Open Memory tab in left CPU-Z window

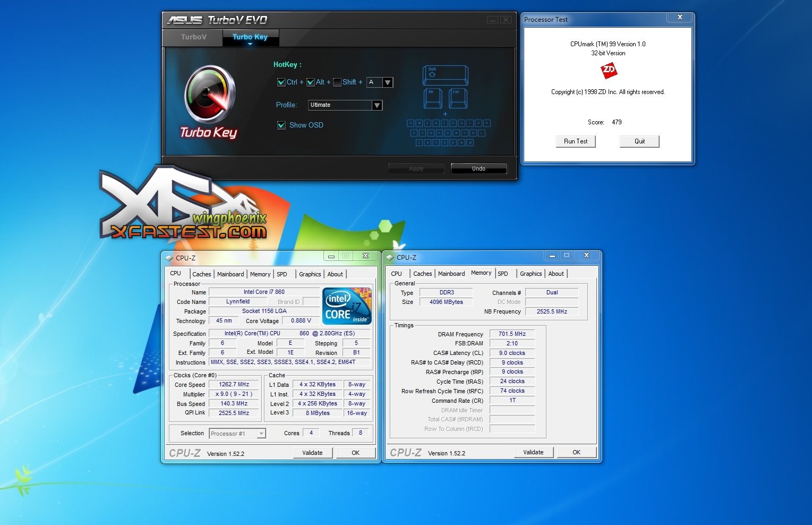point(260,274)
